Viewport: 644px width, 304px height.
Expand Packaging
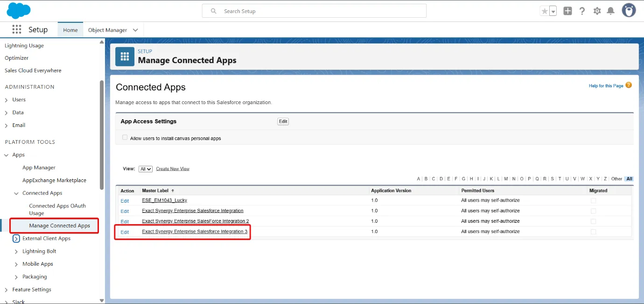[x=16, y=277]
